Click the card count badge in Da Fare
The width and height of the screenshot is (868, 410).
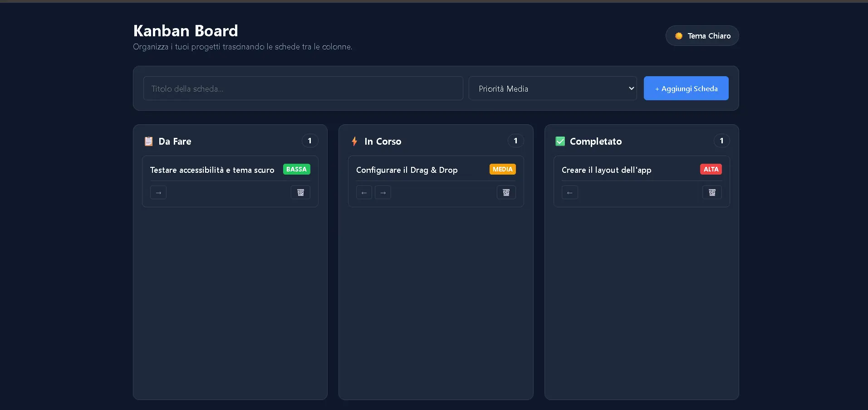(x=310, y=141)
